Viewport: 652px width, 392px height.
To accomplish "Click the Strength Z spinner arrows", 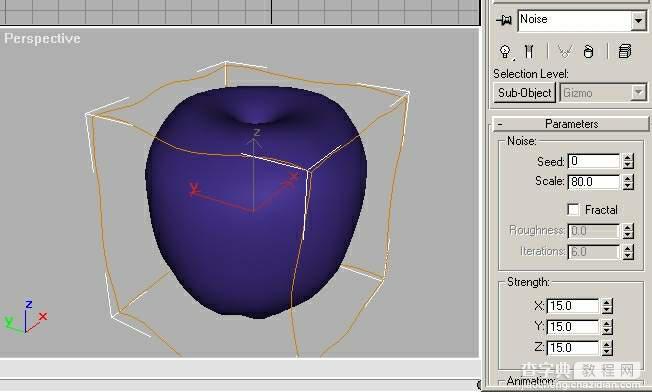I will [607, 348].
